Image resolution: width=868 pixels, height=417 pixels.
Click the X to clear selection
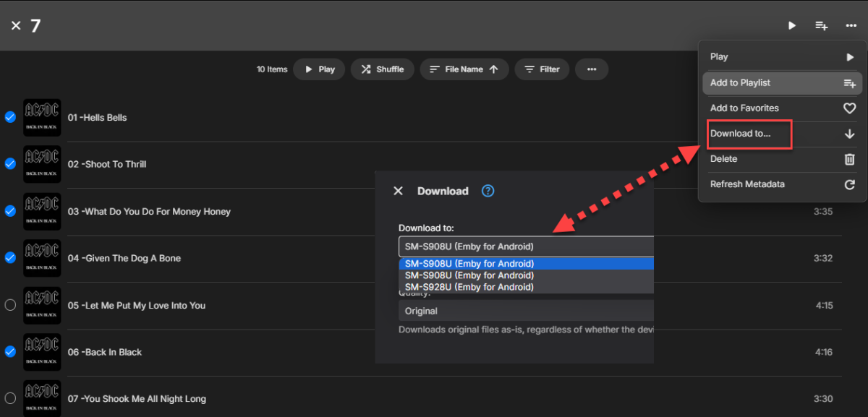[16, 25]
